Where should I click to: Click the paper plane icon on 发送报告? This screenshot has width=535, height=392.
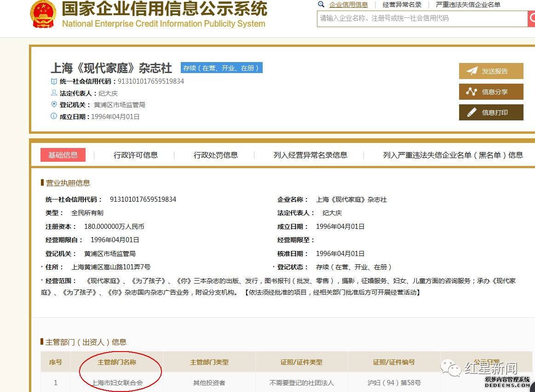tap(472, 71)
